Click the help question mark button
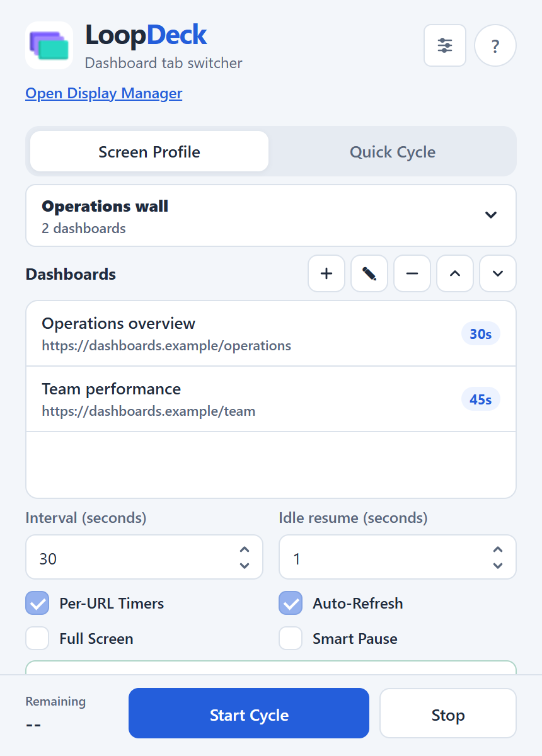 [495, 45]
